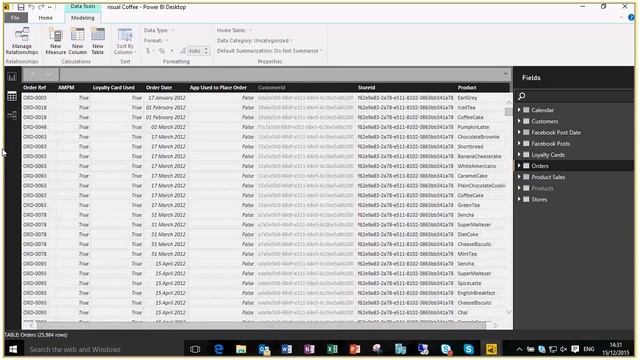Open the Data Type dropdown
Image resolution: width=640 pixels, height=360 pixels.
tap(159, 30)
